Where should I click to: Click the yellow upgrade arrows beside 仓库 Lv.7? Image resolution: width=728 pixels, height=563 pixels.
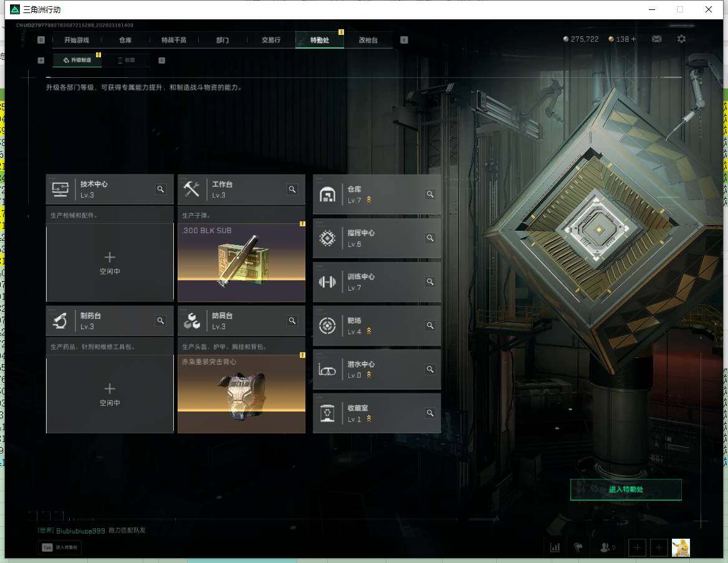pos(369,200)
